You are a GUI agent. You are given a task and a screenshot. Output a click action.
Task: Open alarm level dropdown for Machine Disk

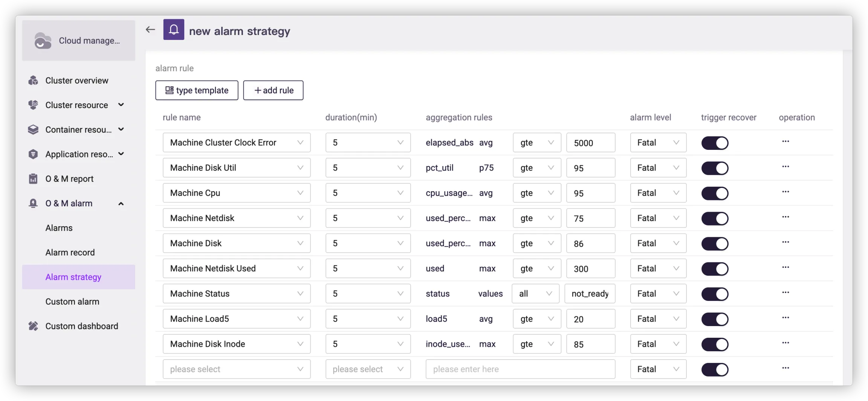point(658,243)
